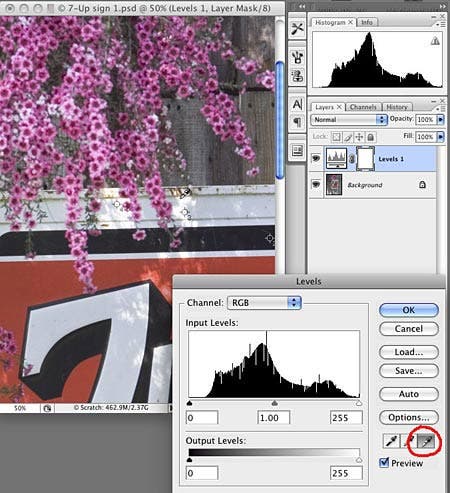Select the white point eyedropper circled in red
The image size is (450, 493).
point(427,441)
